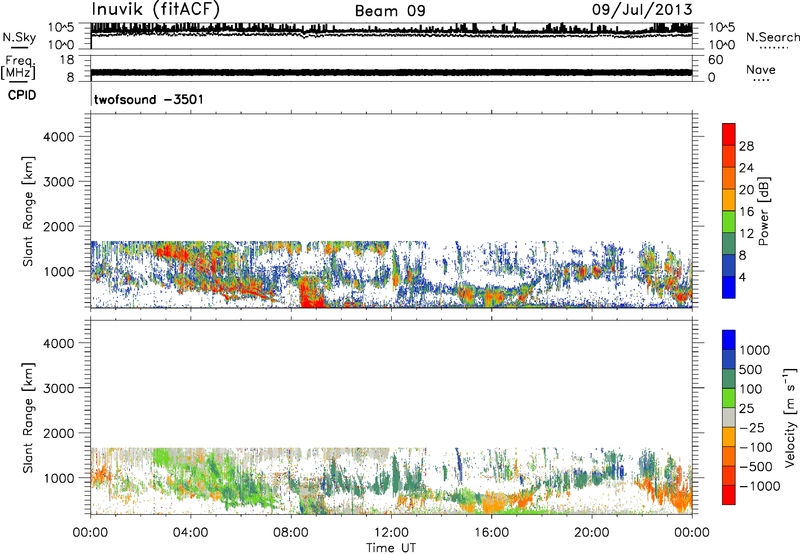Click the black frequency trace band in the Freq panel
Image resolution: width=800 pixels, height=554 pixels.
click(x=391, y=72)
